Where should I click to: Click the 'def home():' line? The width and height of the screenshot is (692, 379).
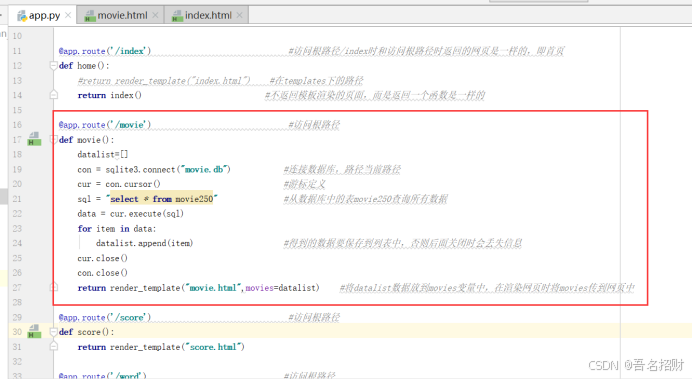(84, 66)
